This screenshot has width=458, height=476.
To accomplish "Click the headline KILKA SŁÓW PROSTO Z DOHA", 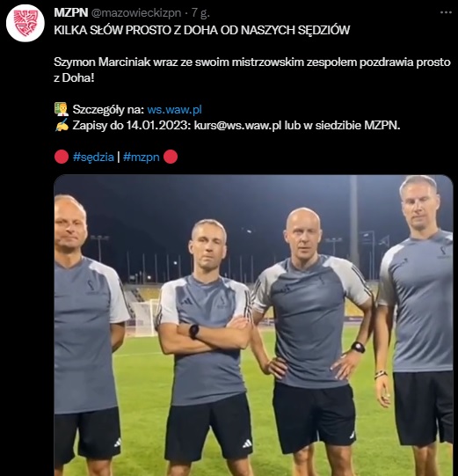I will [201, 30].
